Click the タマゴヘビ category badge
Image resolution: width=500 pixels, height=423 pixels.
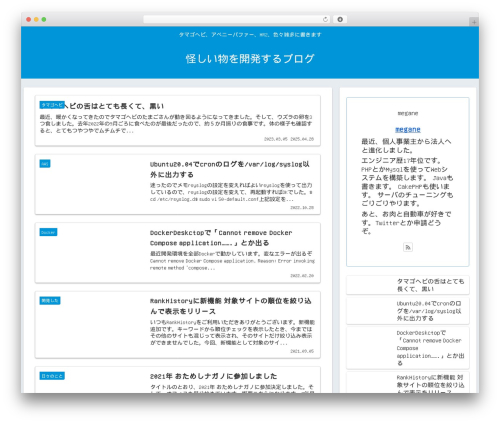(x=52, y=105)
